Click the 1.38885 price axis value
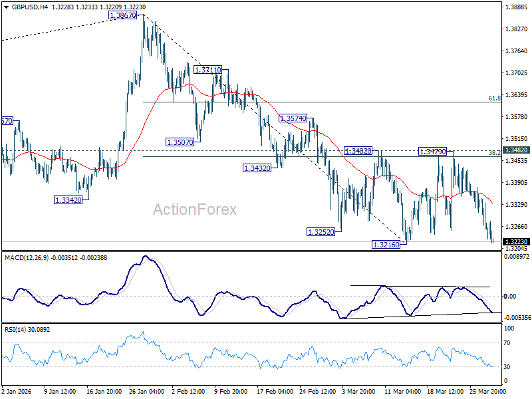Viewport: 532px width, 399px height. pos(517,7)
